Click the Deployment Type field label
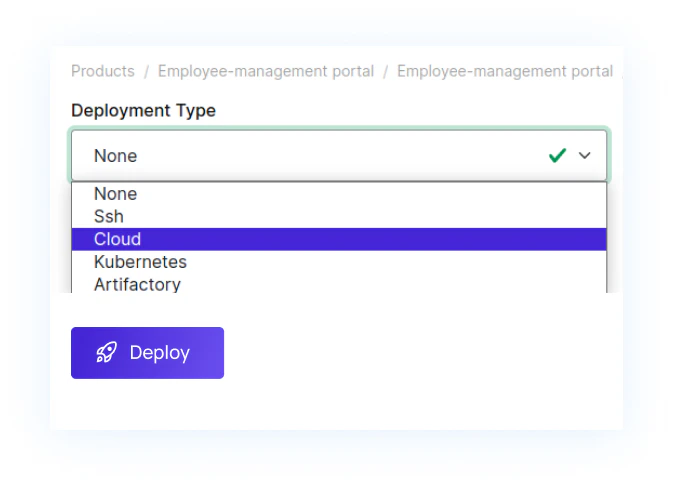Screen dimensions: 673x484 [x=143, y=110]
